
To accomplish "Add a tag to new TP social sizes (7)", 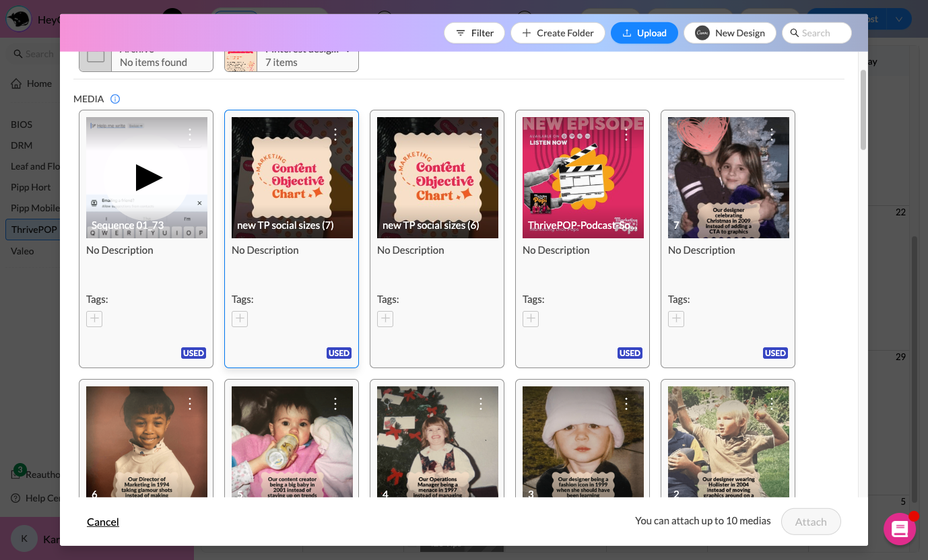I will point(240,319).
